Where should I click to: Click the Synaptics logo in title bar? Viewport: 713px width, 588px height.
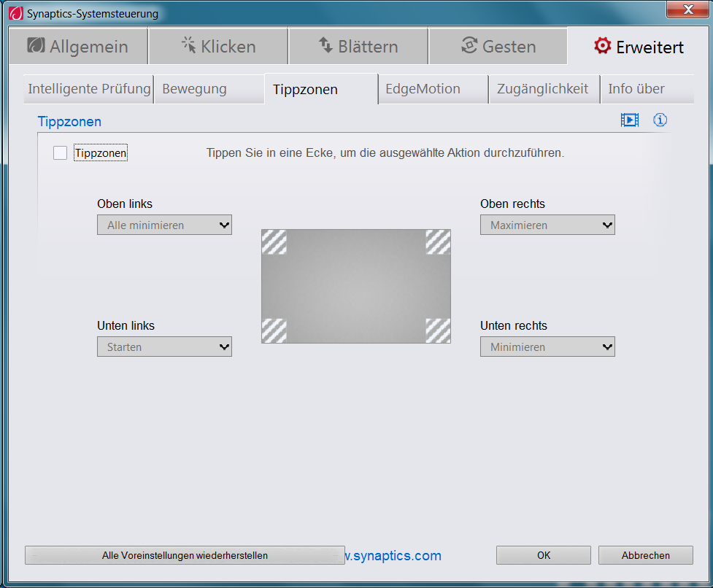(x=16, y=13)
